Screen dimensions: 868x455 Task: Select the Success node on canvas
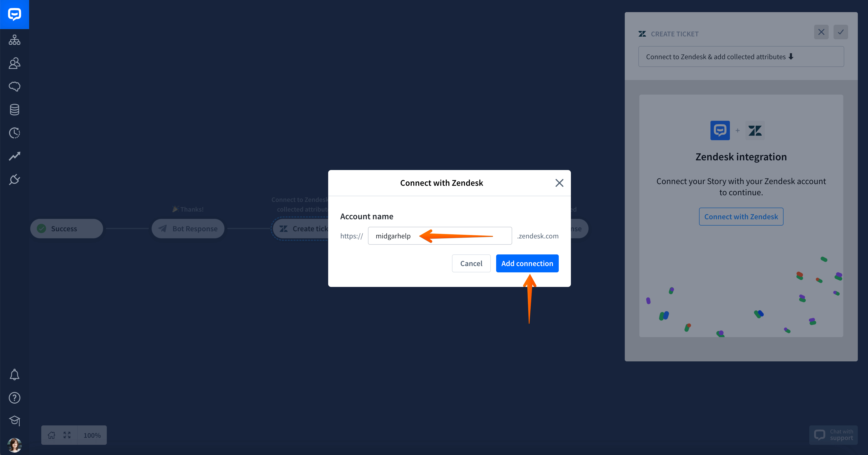(66, 229)
